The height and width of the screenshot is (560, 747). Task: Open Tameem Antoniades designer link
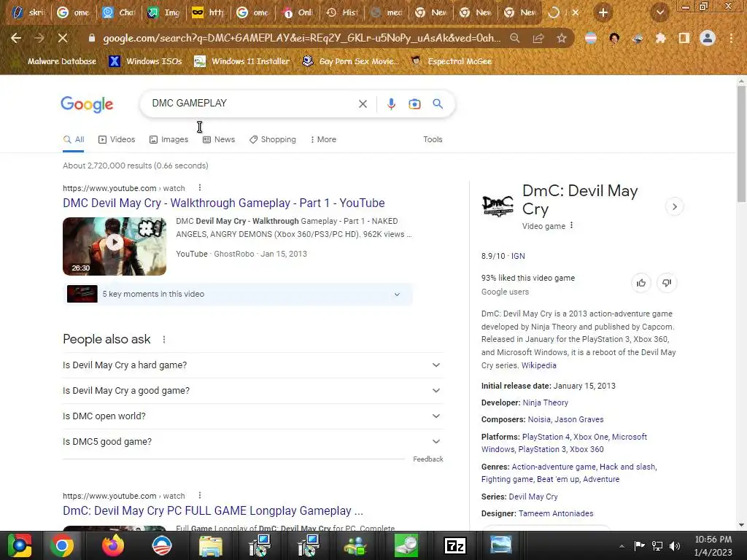pyautogui.click(x=556, y=514)
